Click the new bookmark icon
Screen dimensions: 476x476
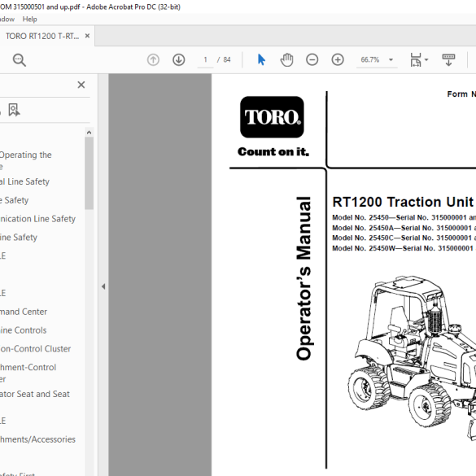click(x=14, y=110)
